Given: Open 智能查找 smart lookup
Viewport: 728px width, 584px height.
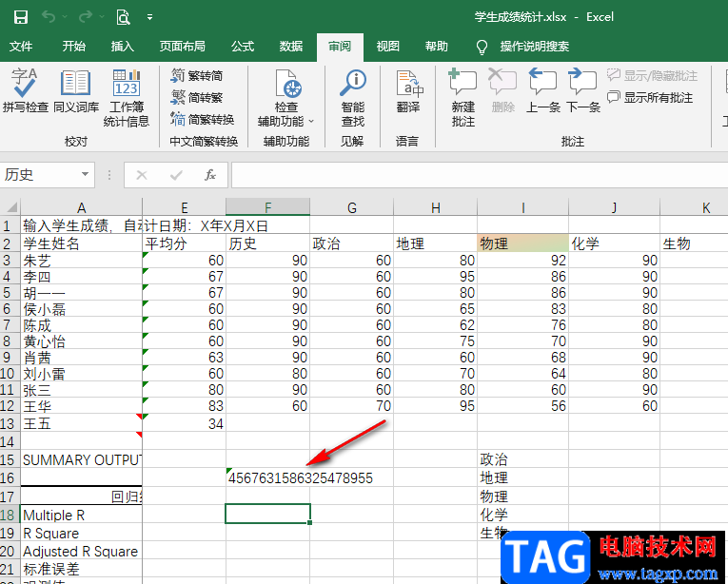Looking at the screenshot, I should coord(353,98).
